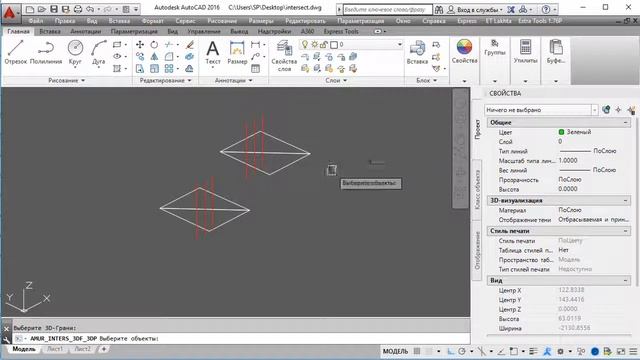Click the Print icon in quick access toolbar
Viewport: 640px width, 360px height.
coord(78,9)
